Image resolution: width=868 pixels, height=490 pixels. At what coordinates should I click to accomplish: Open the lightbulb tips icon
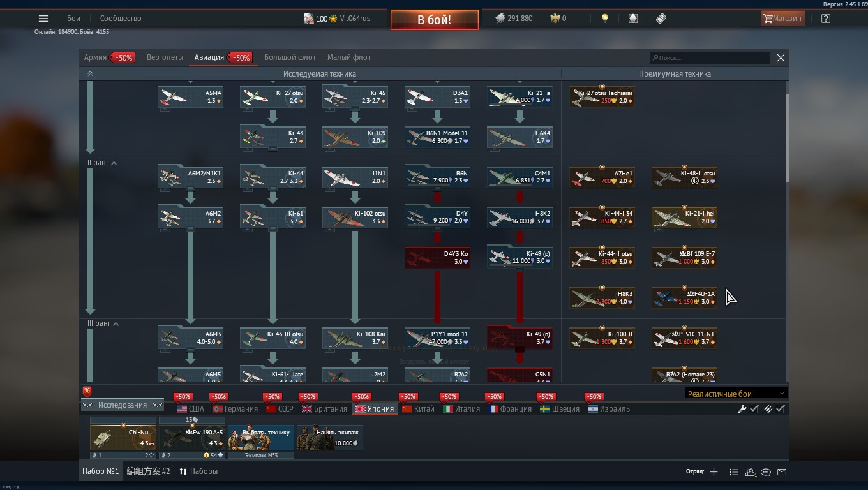[x=605, y=19]
